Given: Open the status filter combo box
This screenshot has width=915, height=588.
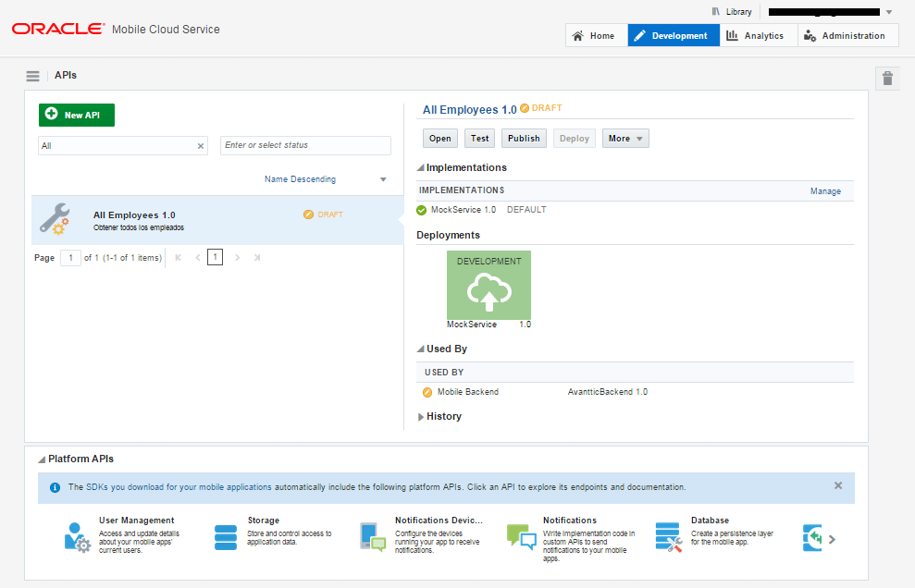Looking at the screenshot, I should coord(305,145).
